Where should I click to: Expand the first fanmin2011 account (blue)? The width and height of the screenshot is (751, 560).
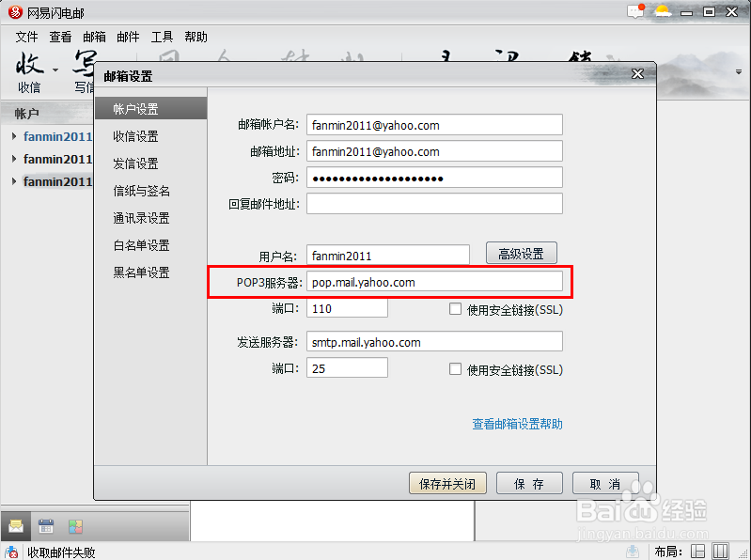pyautogui.click(x=14, y=136)
